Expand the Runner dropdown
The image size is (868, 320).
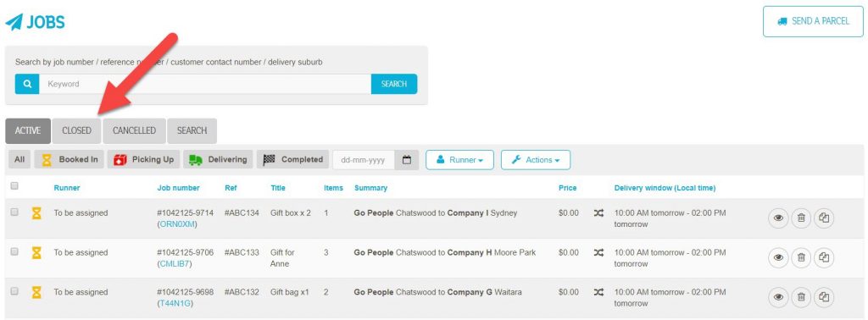459,160
